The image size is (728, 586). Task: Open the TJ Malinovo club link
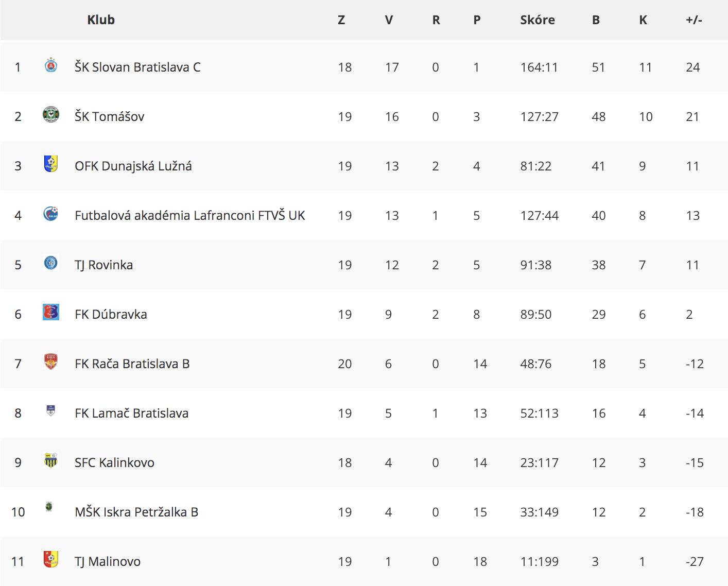click(108, 561)
